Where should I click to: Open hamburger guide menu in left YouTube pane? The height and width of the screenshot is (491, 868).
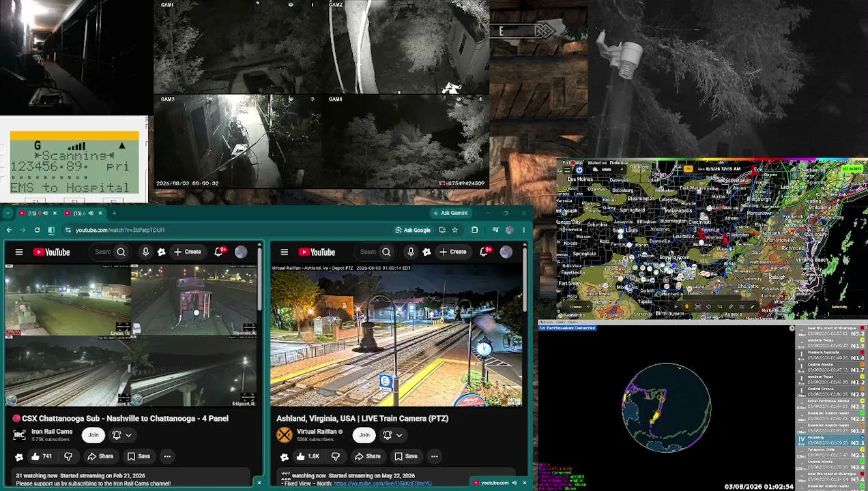pyautogui.click(x=19, y=252)
